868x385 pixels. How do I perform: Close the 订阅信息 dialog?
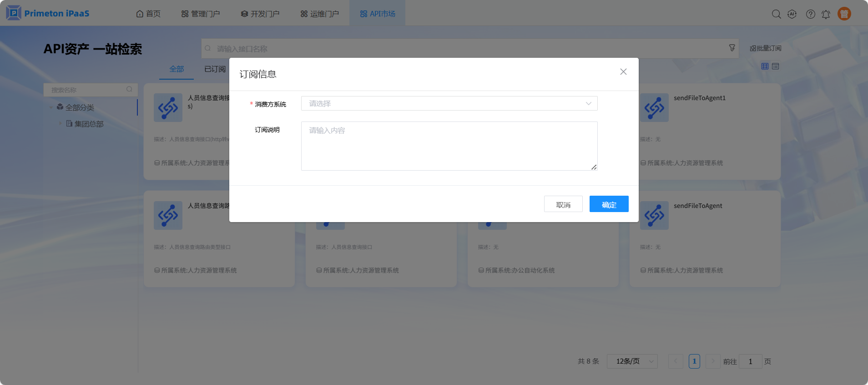coord(623,72)
